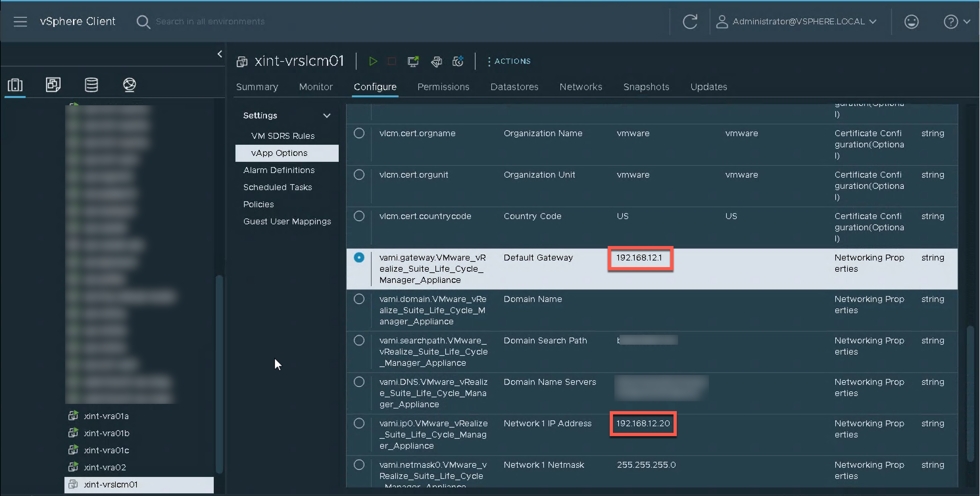Select the vami.netmask0 radio button

pyautogui.click(x=359, y=465)
